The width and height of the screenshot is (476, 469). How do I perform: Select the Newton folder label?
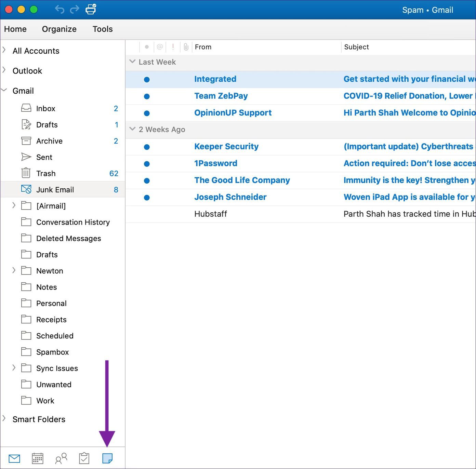50,271
